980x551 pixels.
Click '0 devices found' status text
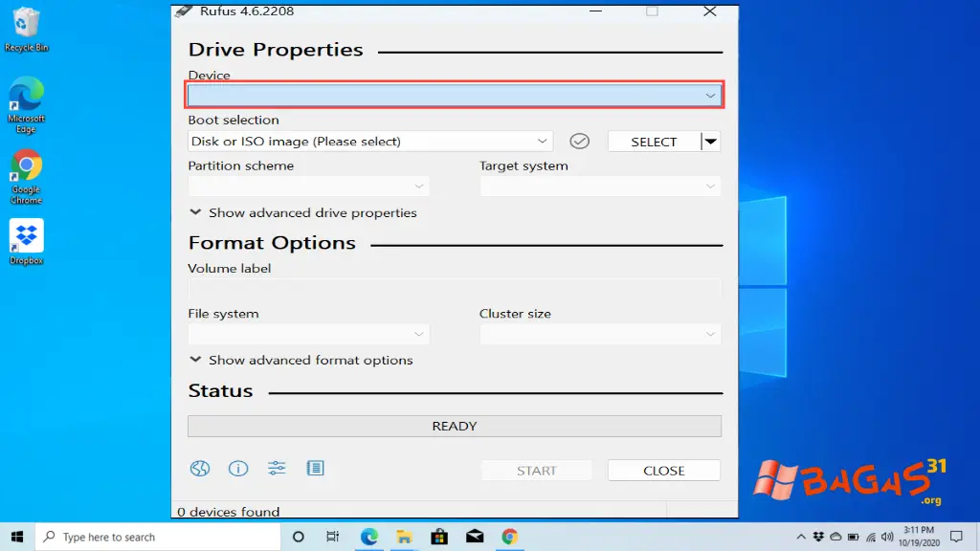coord(228,512)
